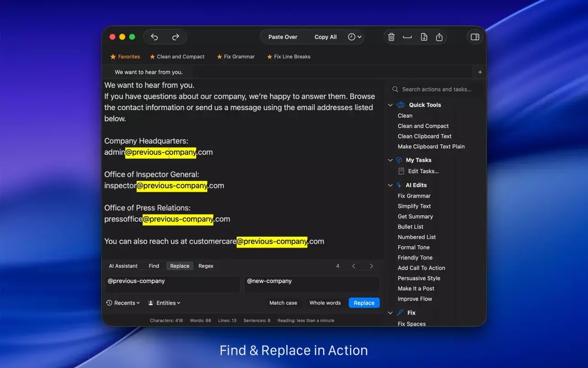Add a new tab with plus icon
588x368 pixels.
pos(480,72)
